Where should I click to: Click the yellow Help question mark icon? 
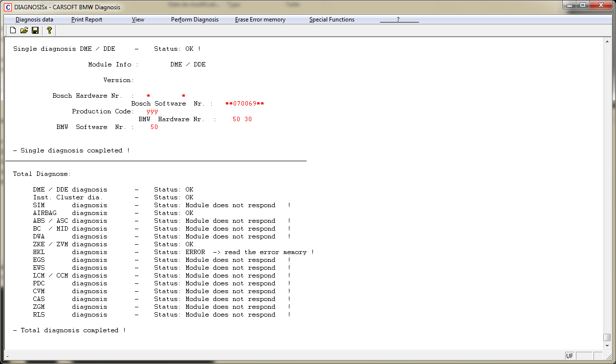click(49, 30)
